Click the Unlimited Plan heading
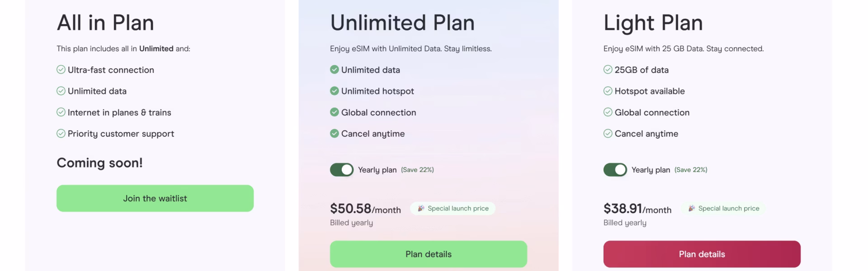This screenshot has height=271, width=868. tap(402, 23)
